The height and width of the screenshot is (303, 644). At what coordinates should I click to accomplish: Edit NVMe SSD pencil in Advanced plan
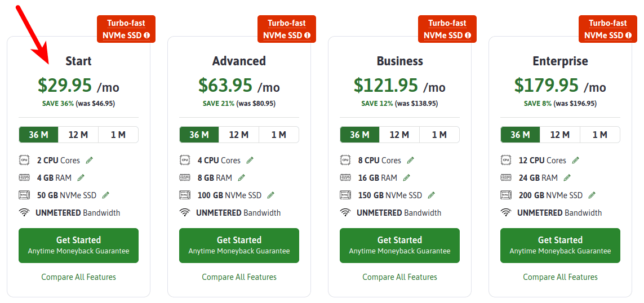click(x=270, y=195)
